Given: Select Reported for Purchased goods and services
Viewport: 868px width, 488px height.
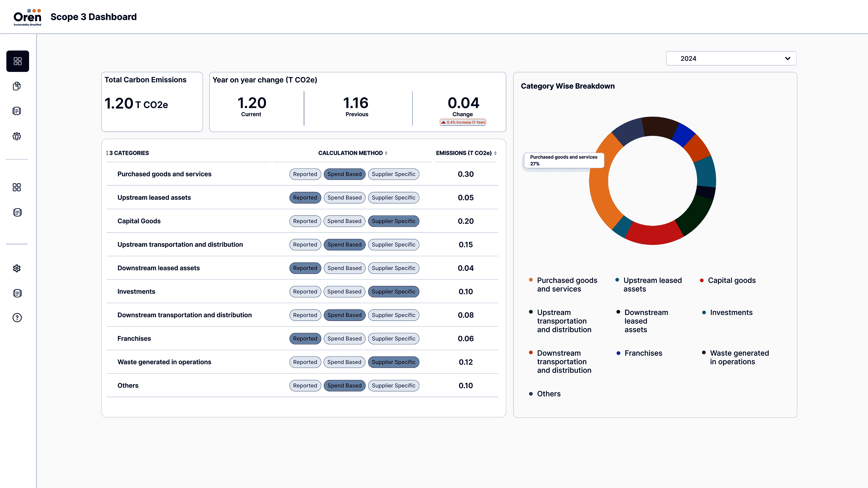Looking at the screenshot, I should tap(305, 174).
